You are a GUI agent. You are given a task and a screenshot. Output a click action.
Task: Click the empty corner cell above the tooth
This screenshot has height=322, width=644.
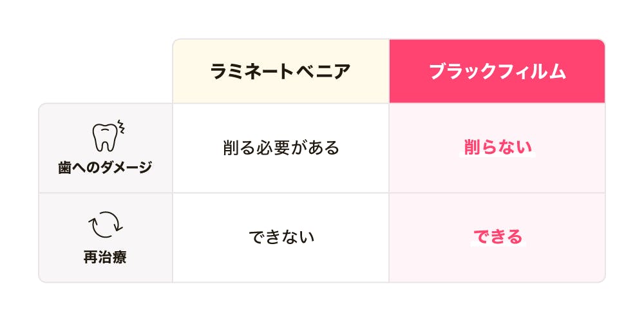105,71
